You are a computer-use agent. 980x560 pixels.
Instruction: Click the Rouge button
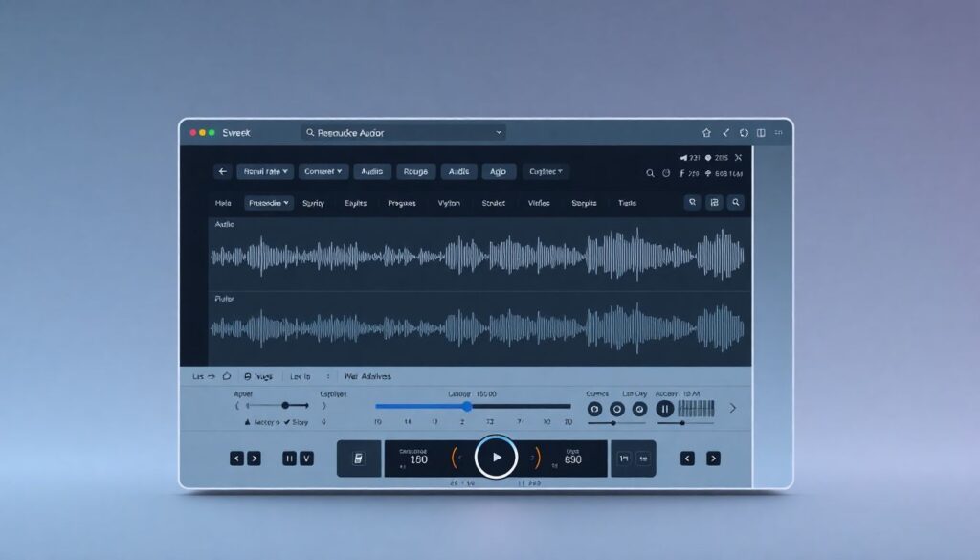[415, 172]
